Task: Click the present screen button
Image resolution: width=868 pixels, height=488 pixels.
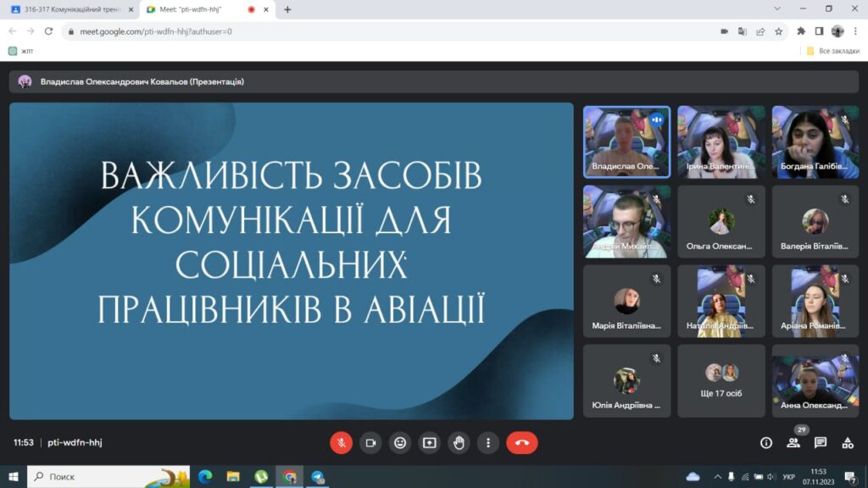Action: tap(430, 442)
